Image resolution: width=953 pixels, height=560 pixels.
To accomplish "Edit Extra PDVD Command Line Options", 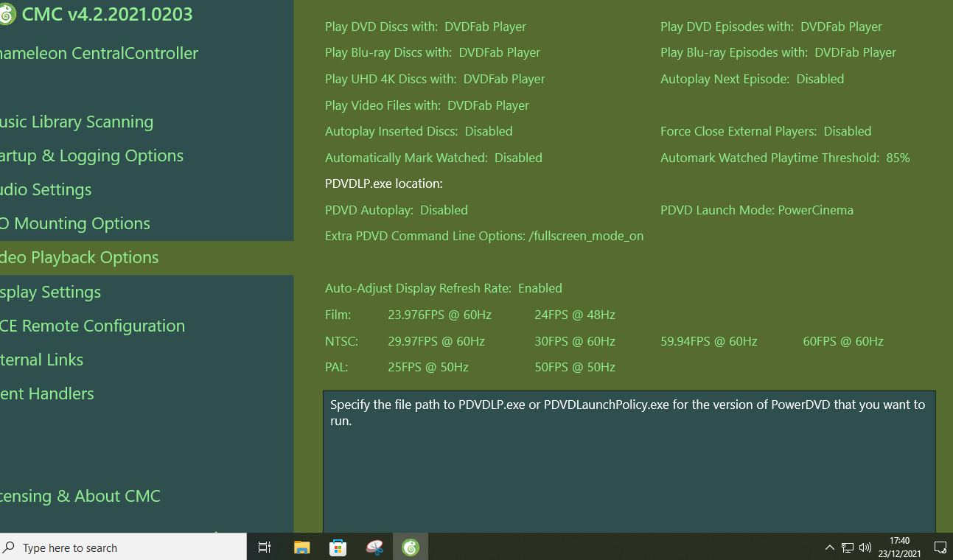I will (x=484, y=236).
